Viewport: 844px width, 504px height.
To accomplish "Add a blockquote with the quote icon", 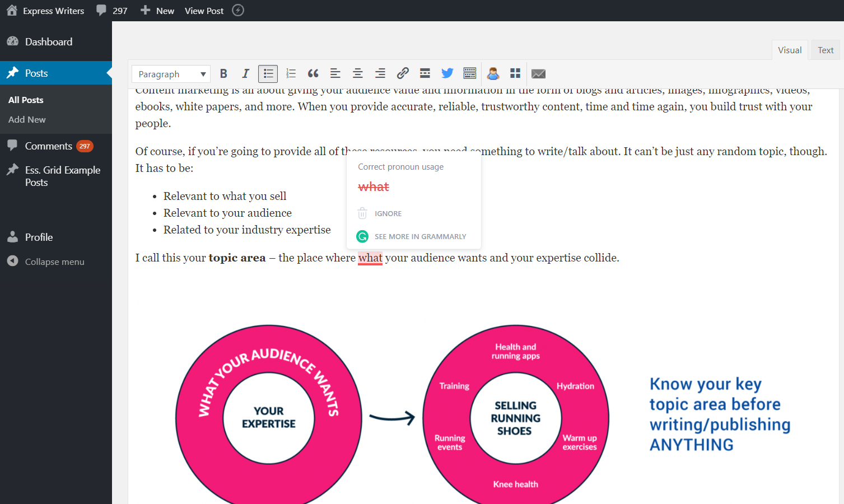I will tap(313, 73).
